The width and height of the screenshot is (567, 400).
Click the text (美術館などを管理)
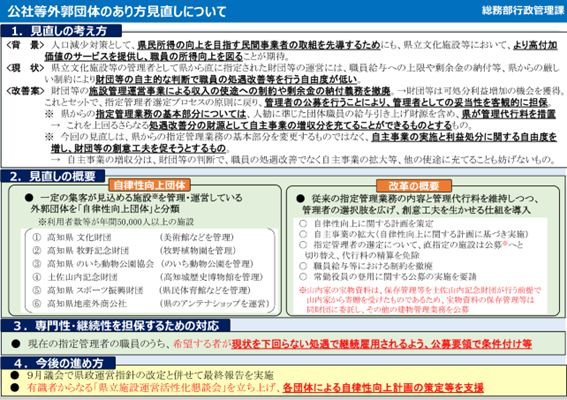(197, 237)
